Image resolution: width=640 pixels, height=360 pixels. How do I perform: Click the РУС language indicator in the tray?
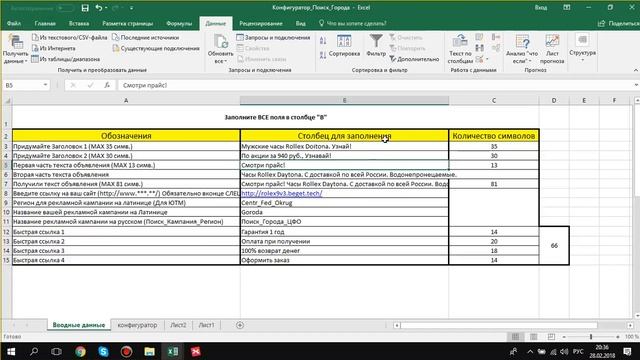[578, 351]
